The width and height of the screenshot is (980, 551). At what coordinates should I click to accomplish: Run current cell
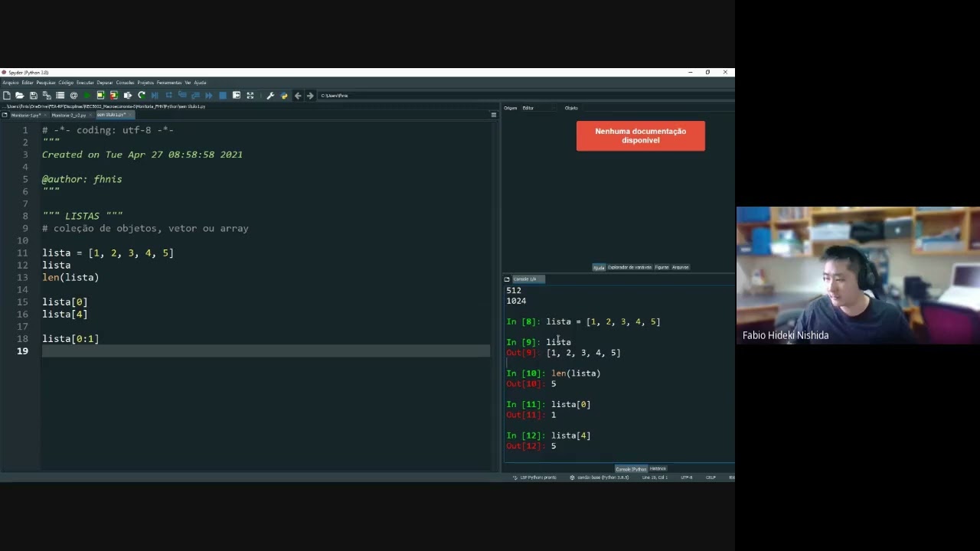[100, 96]
